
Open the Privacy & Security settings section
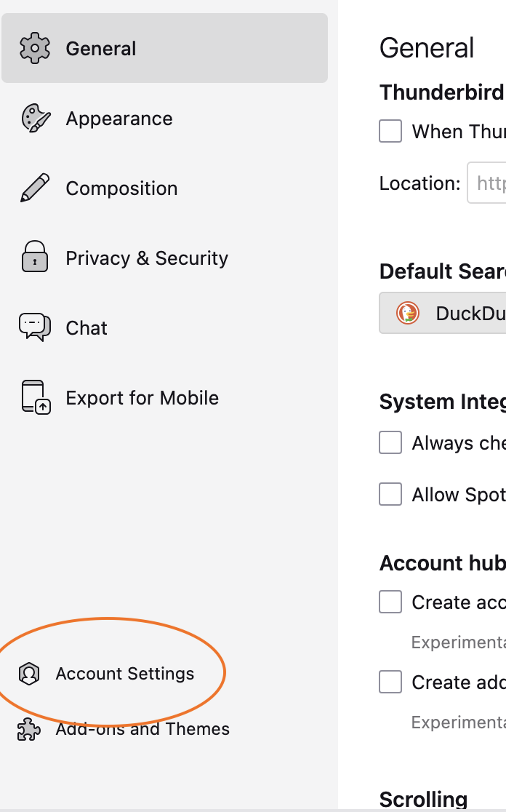pos(147,258)
